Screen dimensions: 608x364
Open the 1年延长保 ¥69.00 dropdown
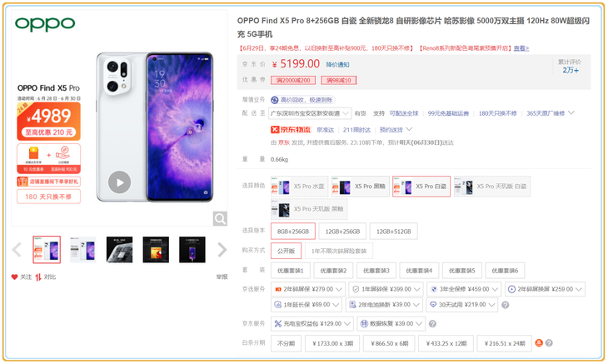pos(306,305)
